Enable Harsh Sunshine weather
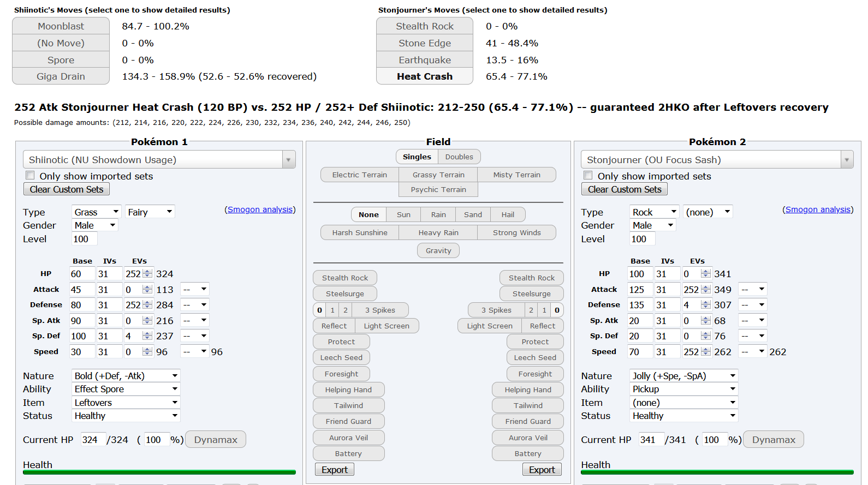 (360, 232)
